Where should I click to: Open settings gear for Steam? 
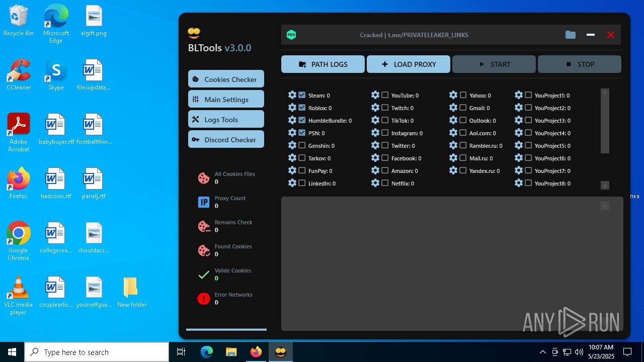(292, 95)
